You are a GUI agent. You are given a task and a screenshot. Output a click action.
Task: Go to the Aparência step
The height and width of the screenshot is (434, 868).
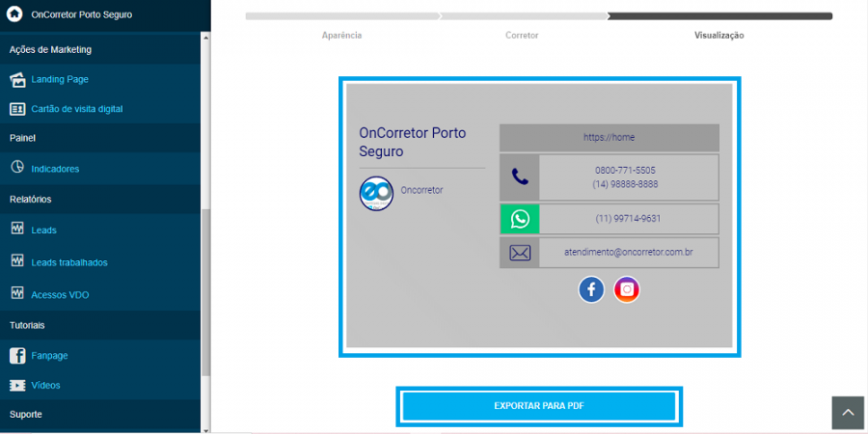tap(341, 36)
